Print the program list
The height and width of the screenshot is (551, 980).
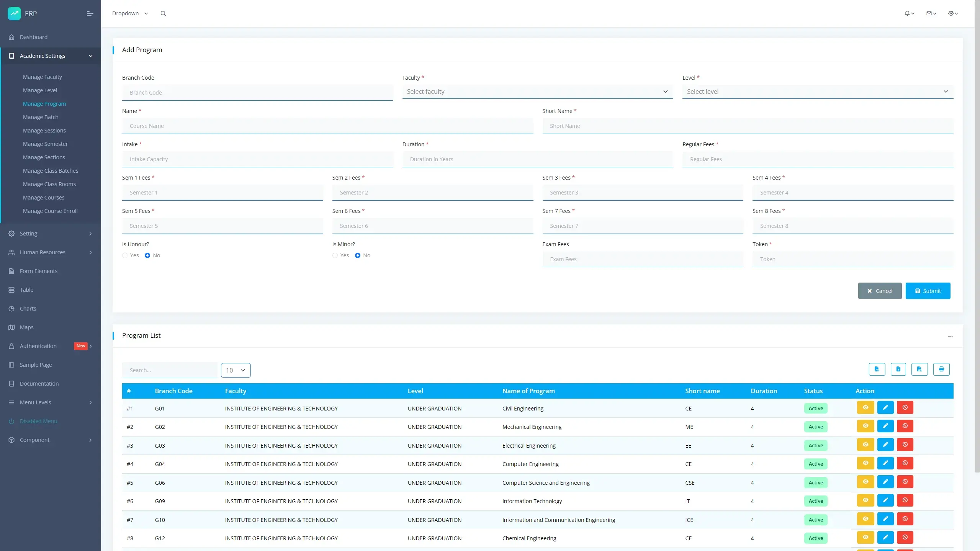point(941,369)
